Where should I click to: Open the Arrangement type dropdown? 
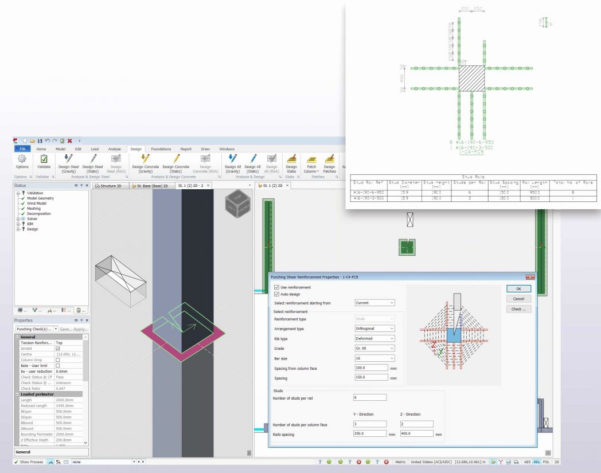[x=375, y=327]
